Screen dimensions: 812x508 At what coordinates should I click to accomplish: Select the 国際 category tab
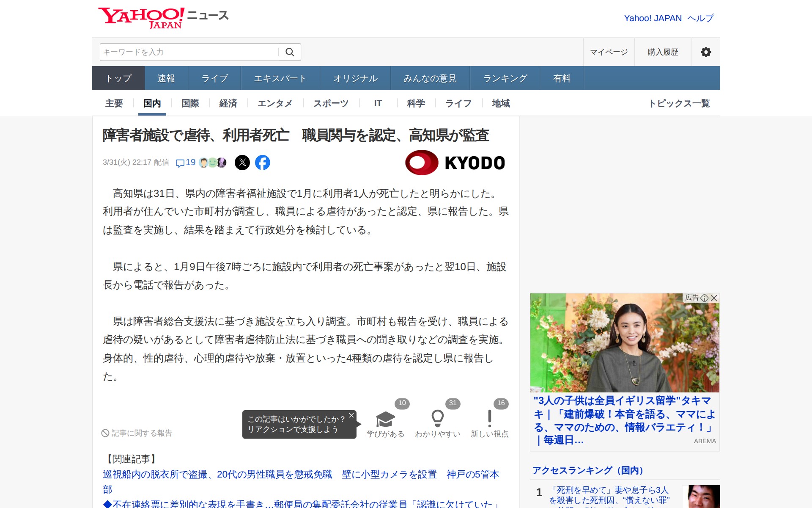click(x=190, y=103)
